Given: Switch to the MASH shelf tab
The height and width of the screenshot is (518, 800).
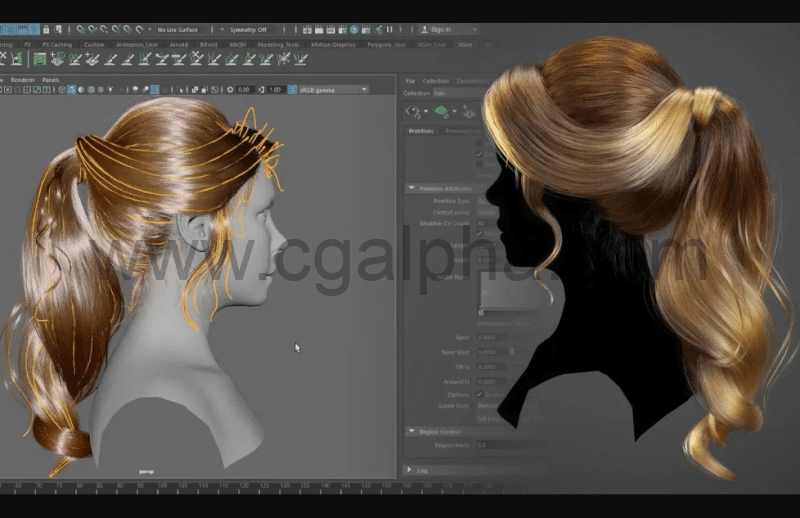Looking at the screenshot, I should point(238,45).
